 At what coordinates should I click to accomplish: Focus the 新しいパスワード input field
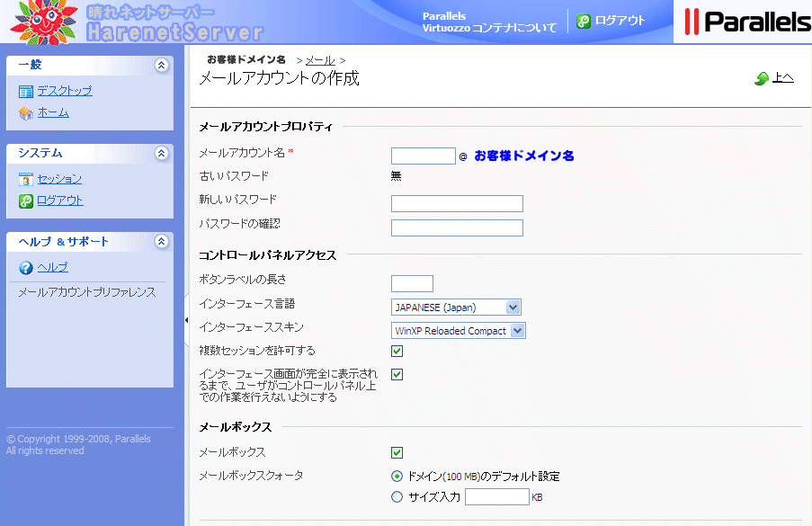point(457,203)
